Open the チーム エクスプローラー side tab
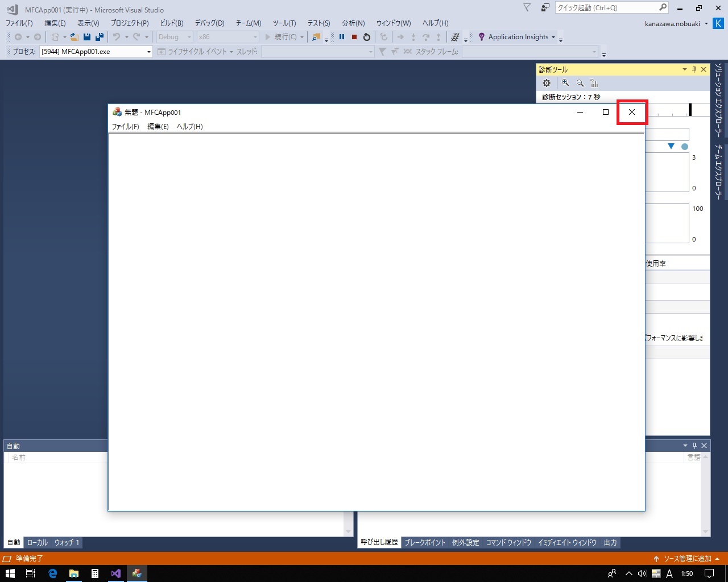This screenshot has width=728, height=582. click(x=719, y=171)
